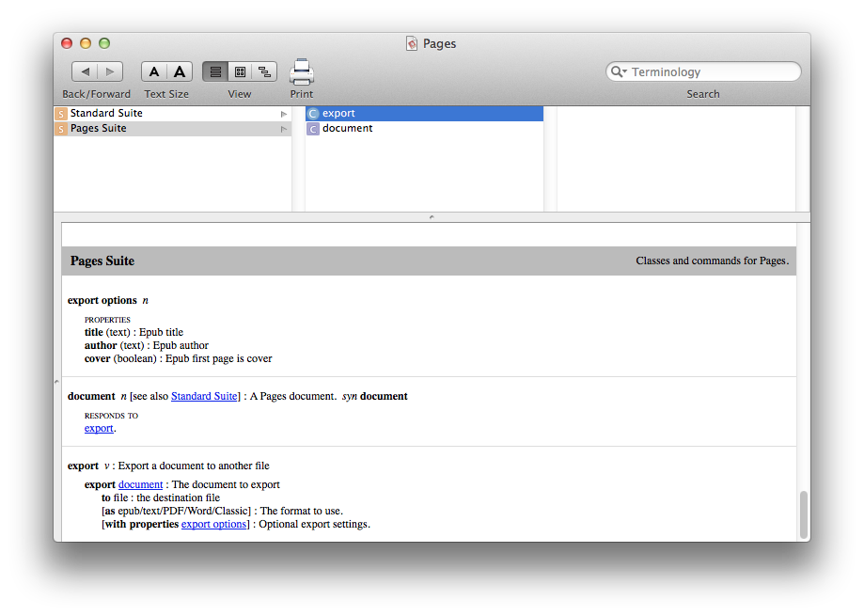
Task: Select the export command row
Action: pyautogui.click(x=424, y=113)
